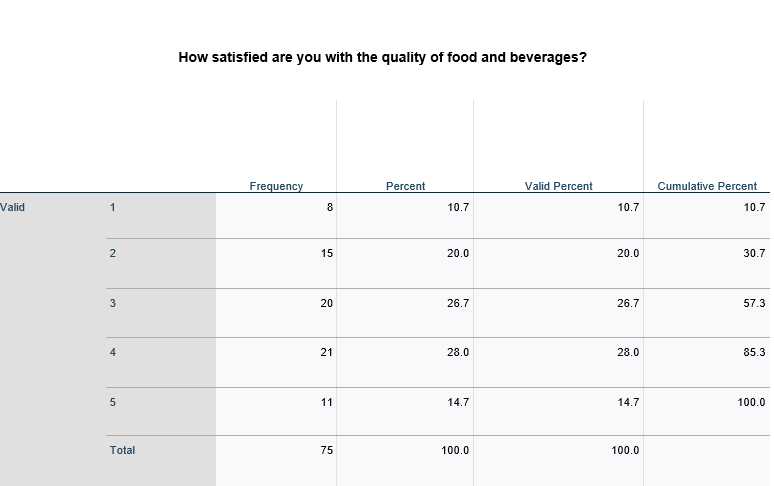Select the Valid Percent cell showing 28.0
The width and height of the screenshot is (774, 486).
tap(627, 353)
